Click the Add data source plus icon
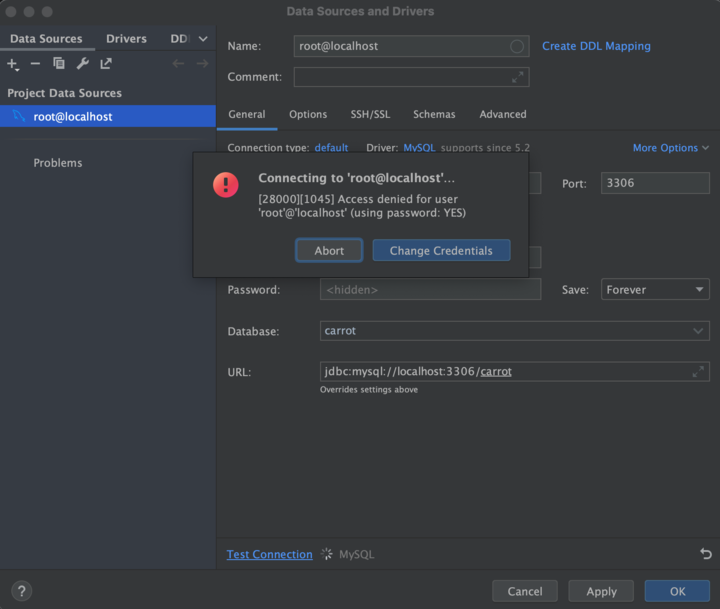This screenshot has height=609, width=720. pyautogui.click(x=13, y=64)
